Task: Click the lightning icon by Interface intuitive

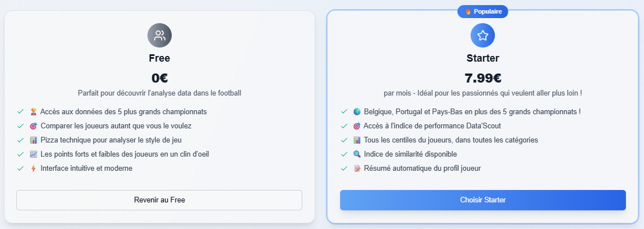Action: (34, 168)
